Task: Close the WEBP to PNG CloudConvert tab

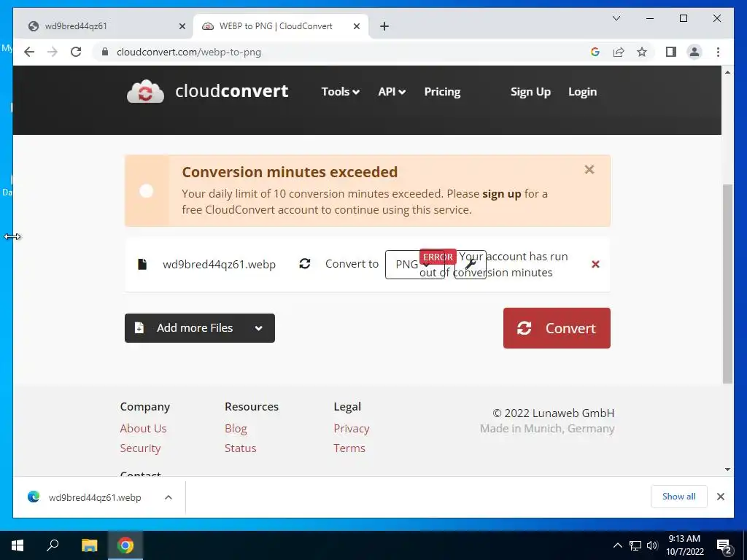Action: [356, 26]
